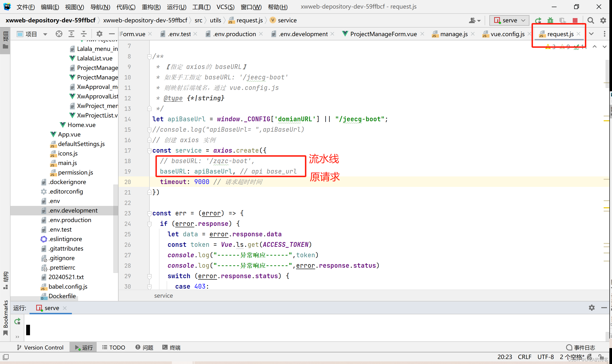Screen dimensions: 612x364
Task: Collapse switch statement fold at line 29
Action: pos(149,276)
